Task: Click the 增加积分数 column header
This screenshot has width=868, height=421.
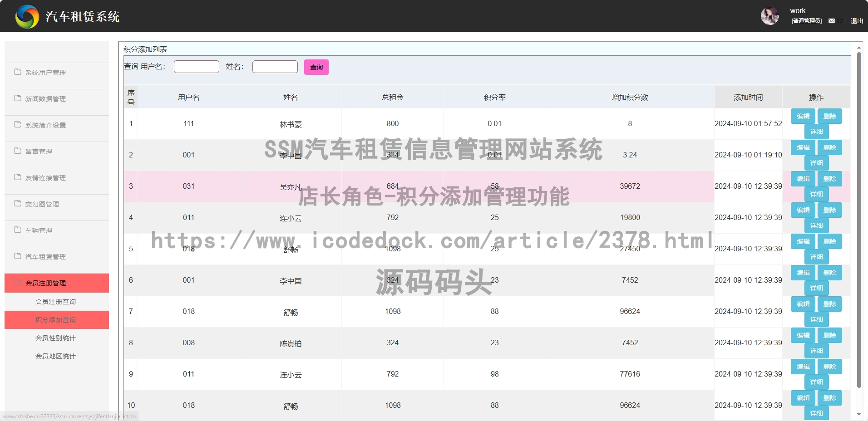Action: [630, 97]
